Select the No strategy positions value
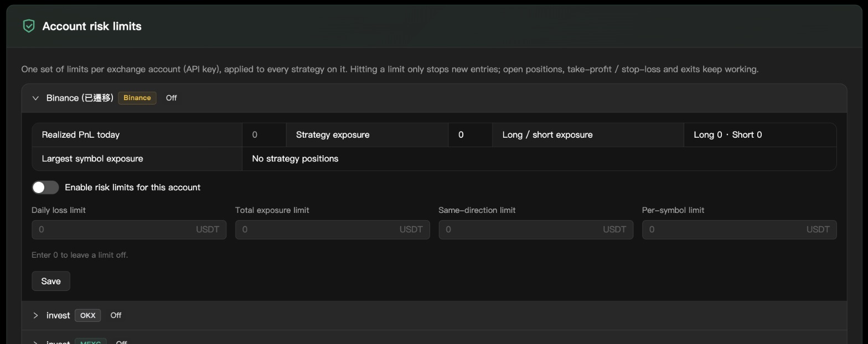The height and width of the screenshot is (344, 868). [295, 159]
